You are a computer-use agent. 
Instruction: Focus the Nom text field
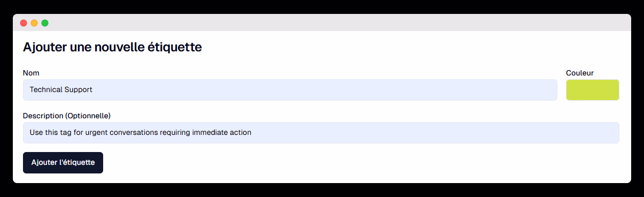pyautogui.click(x=290, y=90)
